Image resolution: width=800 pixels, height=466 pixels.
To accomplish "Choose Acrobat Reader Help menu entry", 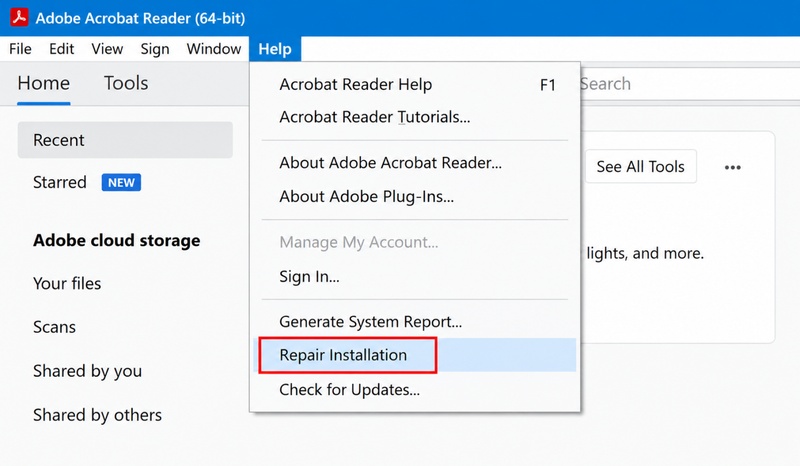I will click(x=415, y=84).
